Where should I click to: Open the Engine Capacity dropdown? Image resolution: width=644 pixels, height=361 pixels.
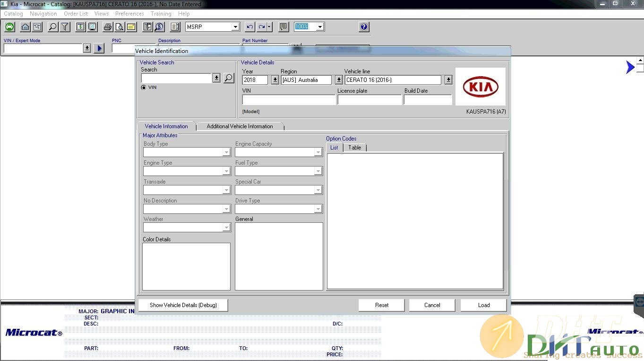(318, 152)
